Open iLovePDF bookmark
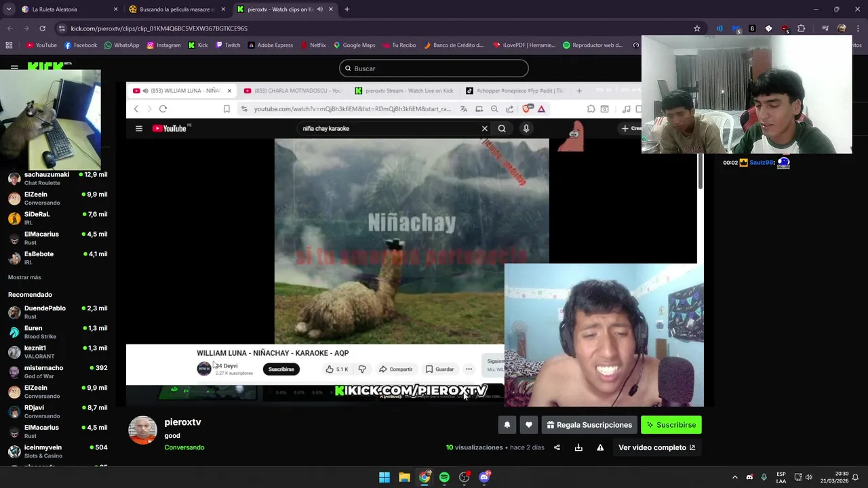Viewport: 868px width, 488px height. pos(525,45)
